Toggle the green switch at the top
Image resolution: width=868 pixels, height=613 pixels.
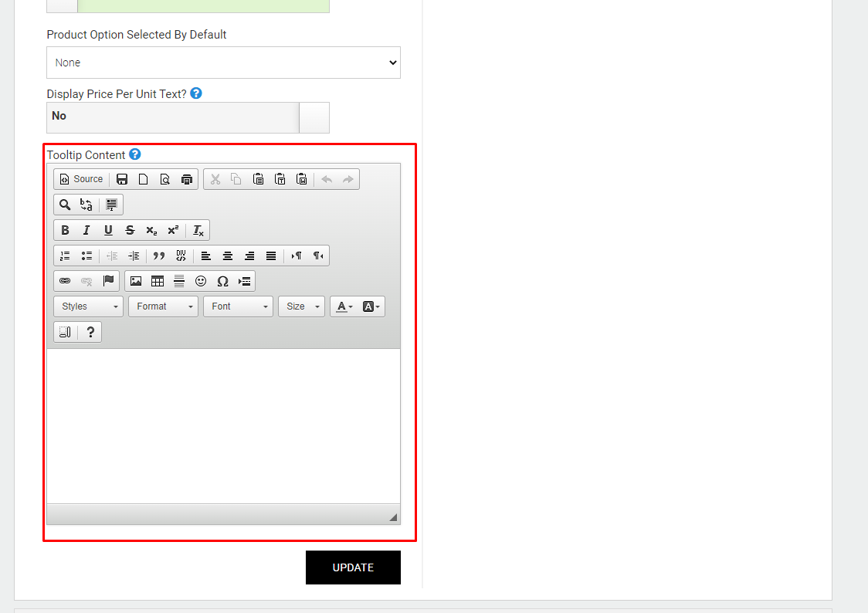[x=188, y=5]
